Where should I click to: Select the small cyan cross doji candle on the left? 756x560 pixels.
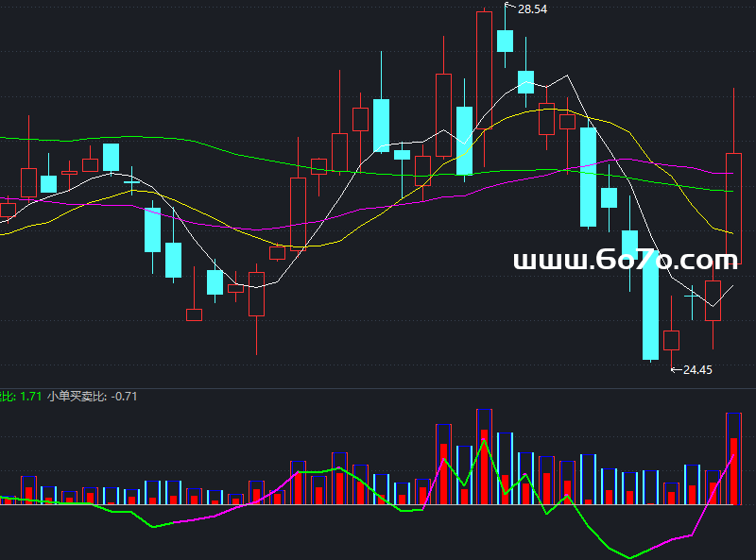click(132, 180)
